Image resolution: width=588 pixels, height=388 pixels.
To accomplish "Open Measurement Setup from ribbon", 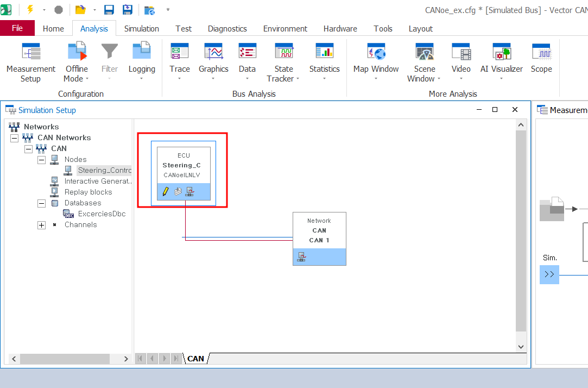I will coord(31,62).
